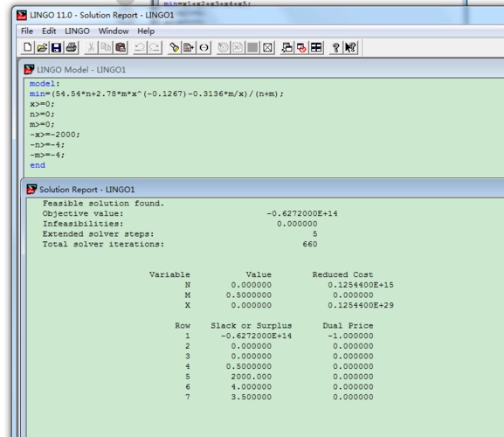
Task: Save the model using floppy disk icon
Action: point(57,47)
